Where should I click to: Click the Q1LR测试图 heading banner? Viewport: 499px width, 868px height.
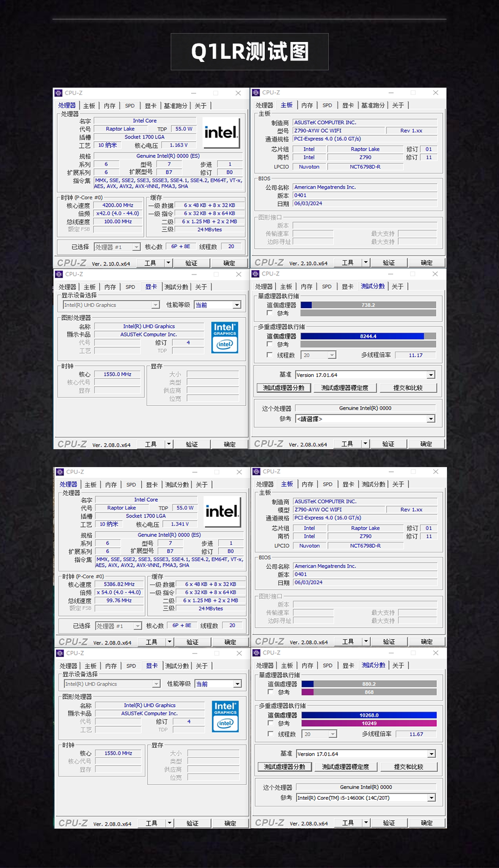(250, 52)
